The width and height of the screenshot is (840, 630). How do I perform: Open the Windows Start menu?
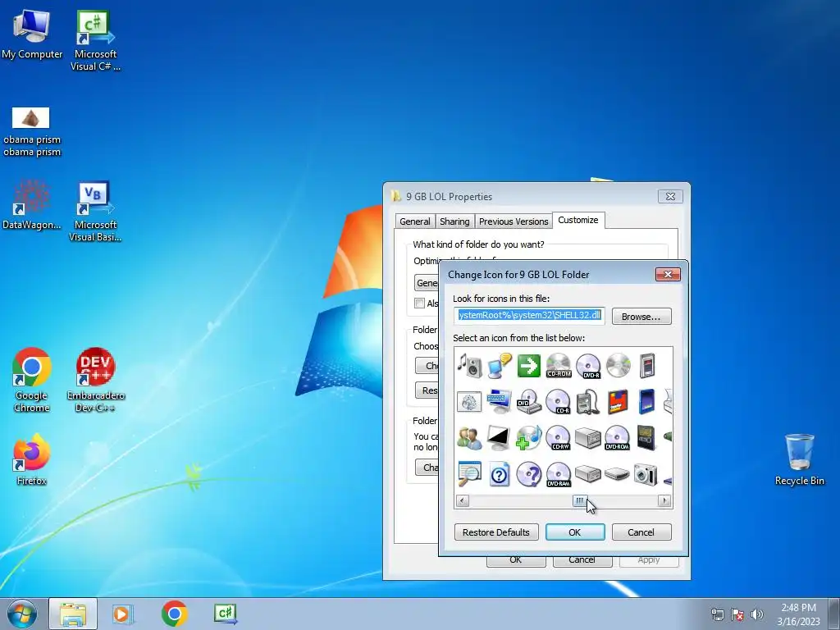click(22, 614)
